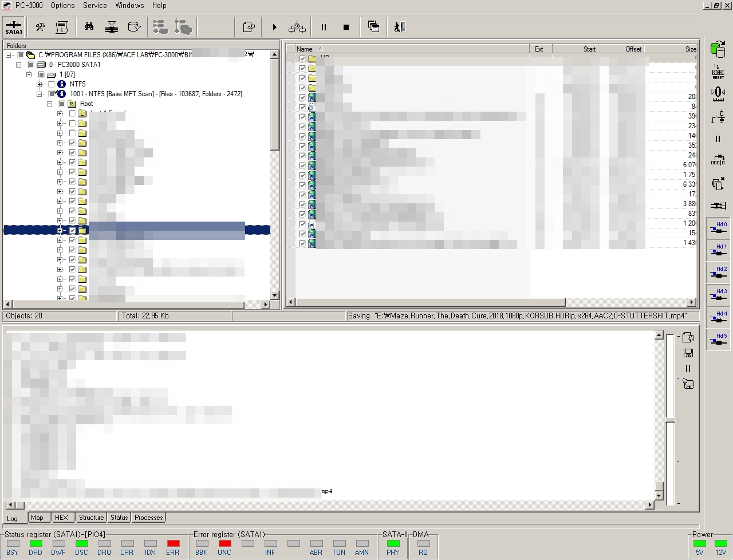This screenshot has height=560, width=733.
Task: Collapse the C:\PROGRAM FILES (X86) tree node
Action: click(9, 55)
